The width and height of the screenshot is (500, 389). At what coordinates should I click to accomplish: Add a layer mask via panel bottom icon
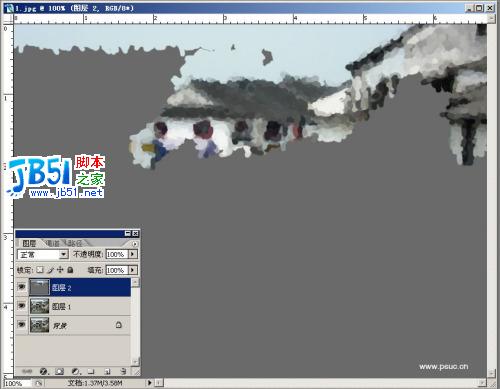pos(60,371)
